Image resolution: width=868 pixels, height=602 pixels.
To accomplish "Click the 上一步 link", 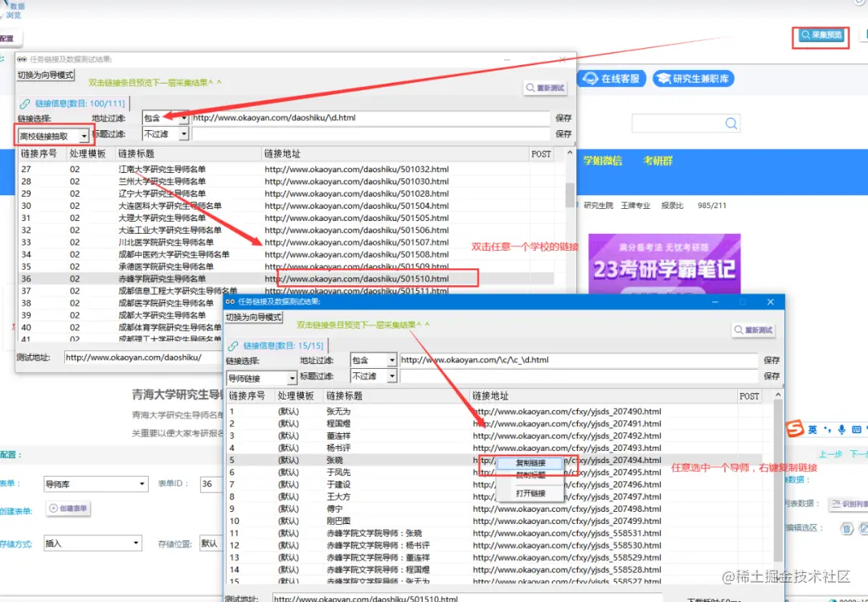I will (830, 454).
